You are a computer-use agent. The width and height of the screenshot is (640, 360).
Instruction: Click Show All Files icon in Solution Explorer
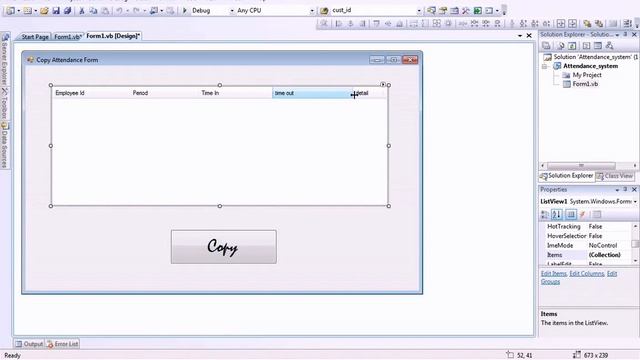[561, 46]
